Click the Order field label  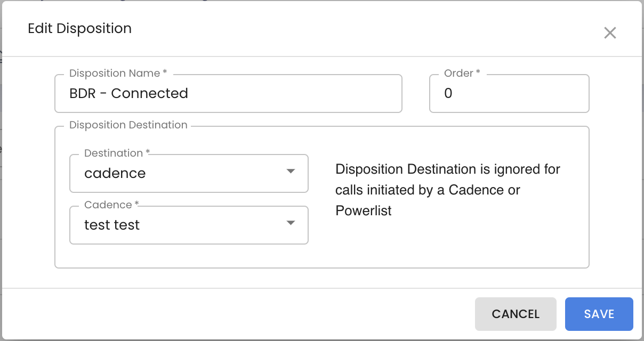[x=462, y=73]
